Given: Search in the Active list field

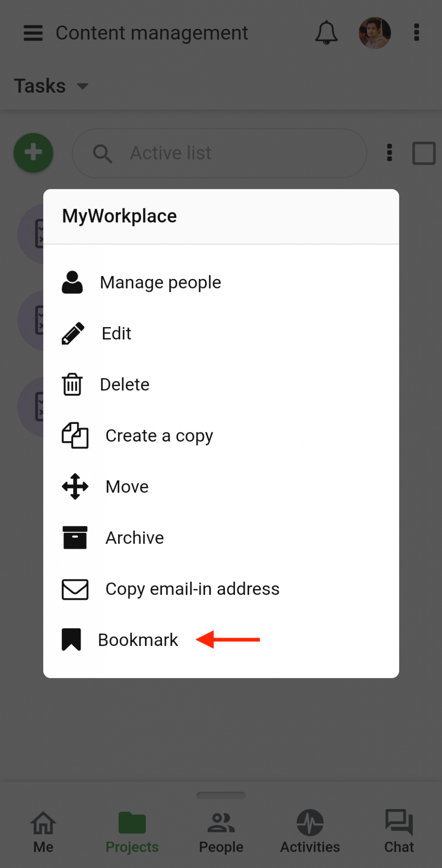Looking at the screenshot, I should (x=220, y=153).
